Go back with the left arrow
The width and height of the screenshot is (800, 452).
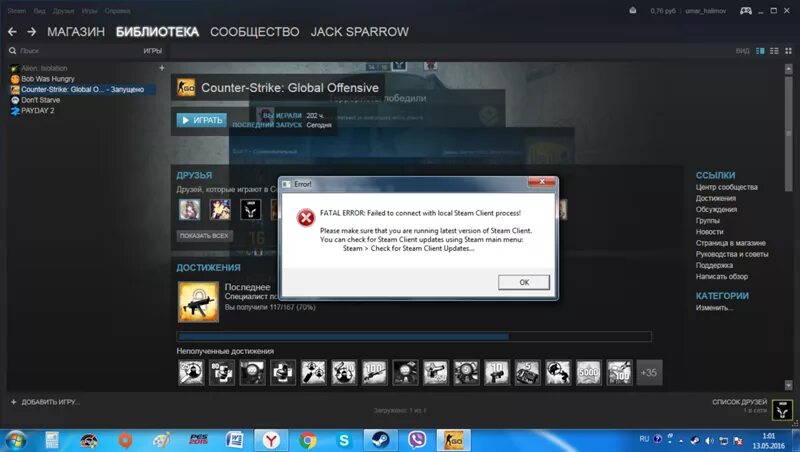[x=12, y=32]
